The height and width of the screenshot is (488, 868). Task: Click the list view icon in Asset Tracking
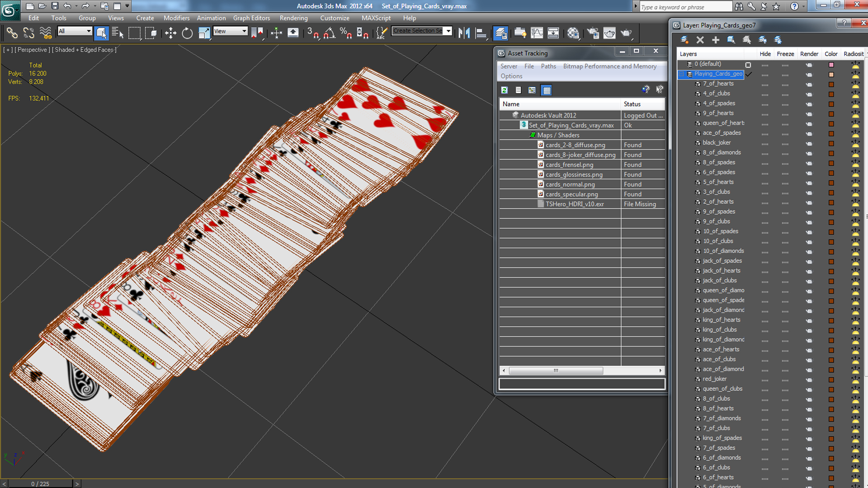point(518,90)
